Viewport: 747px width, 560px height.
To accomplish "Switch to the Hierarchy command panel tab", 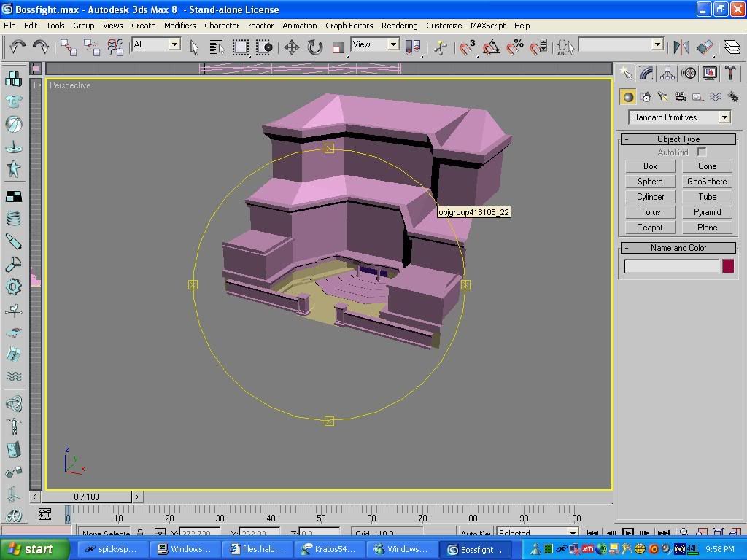I will click(667, 74).
